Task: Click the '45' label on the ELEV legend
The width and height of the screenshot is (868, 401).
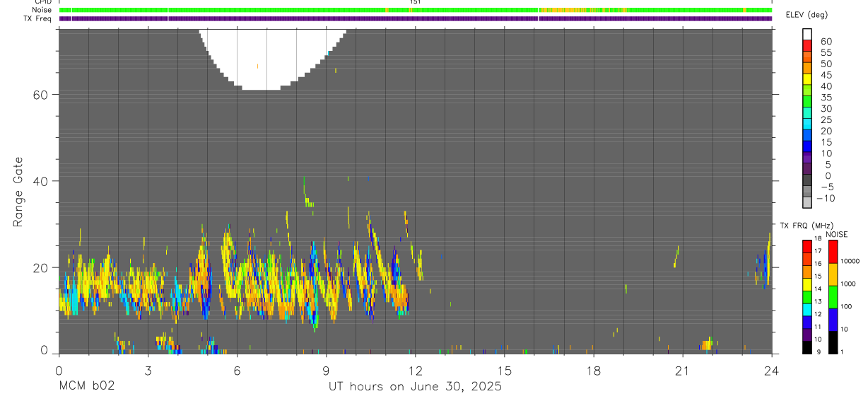Action: click(x=825, y=74)
